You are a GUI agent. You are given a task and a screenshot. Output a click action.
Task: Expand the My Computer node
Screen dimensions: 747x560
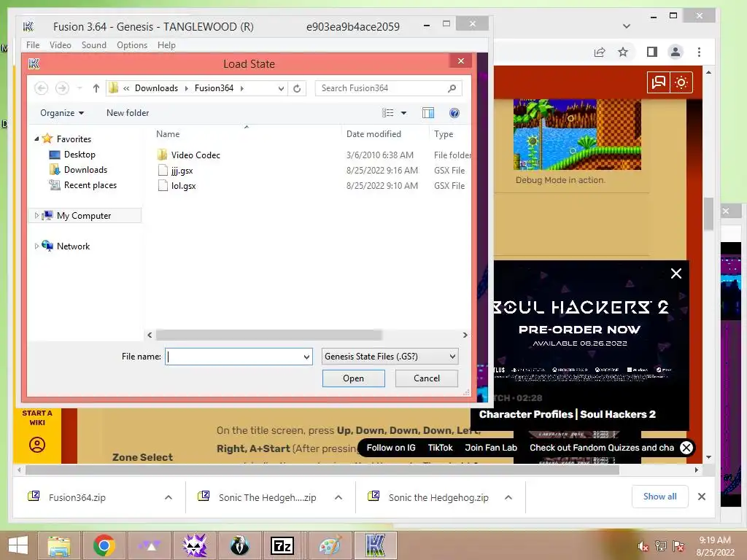(36, 216)
